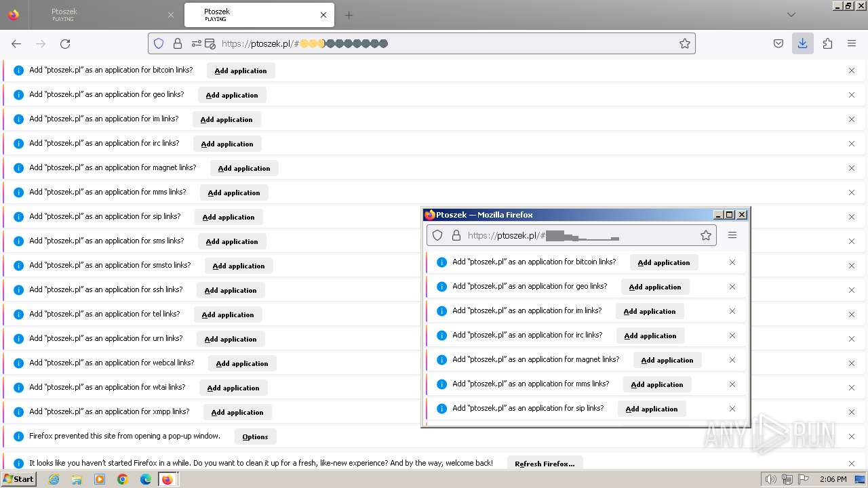868x488 pixels.
Task: Click info icon beside pop-up blocked message
Action: tap(19, 436)
